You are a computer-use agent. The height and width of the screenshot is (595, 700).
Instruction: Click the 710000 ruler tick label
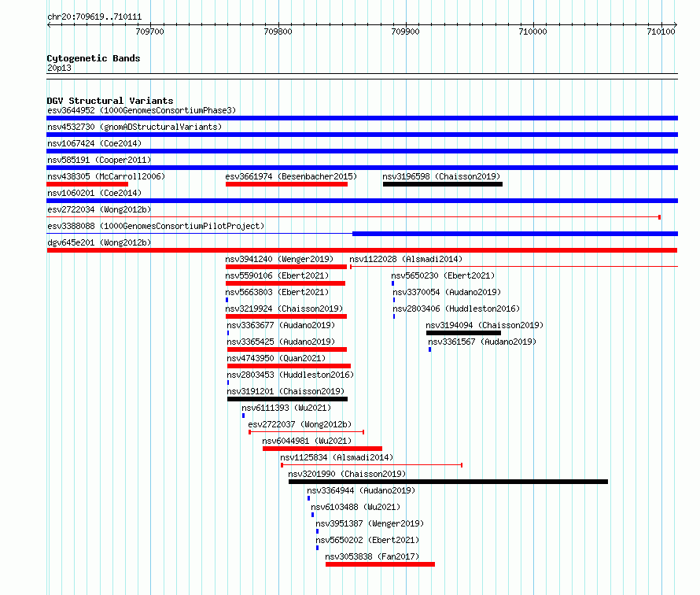pyautogui.click(x=532, y=31)
